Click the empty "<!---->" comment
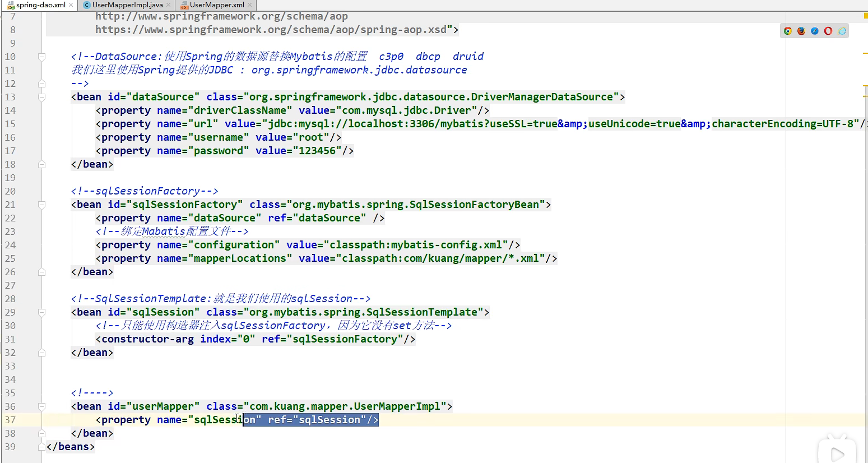 tap(92, 393)
